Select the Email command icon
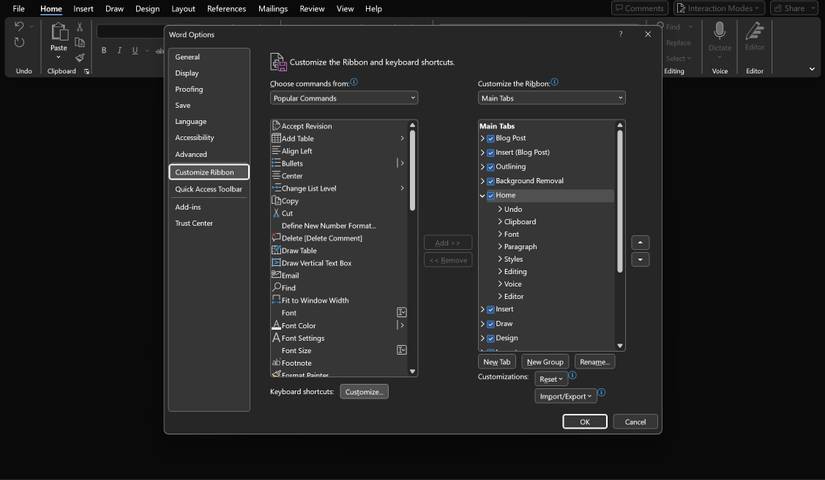 tap(276, 275)
